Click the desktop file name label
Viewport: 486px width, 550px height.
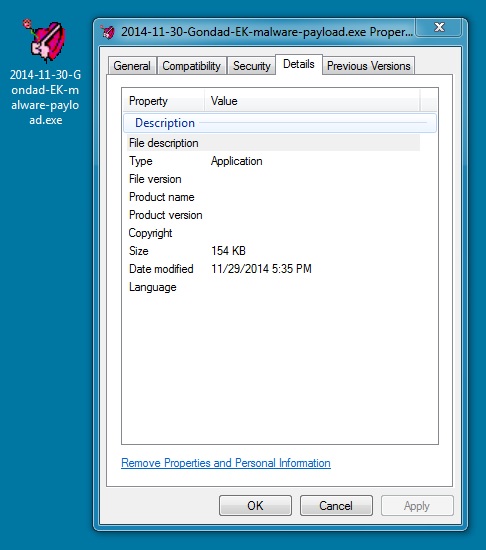click(45, 97)
